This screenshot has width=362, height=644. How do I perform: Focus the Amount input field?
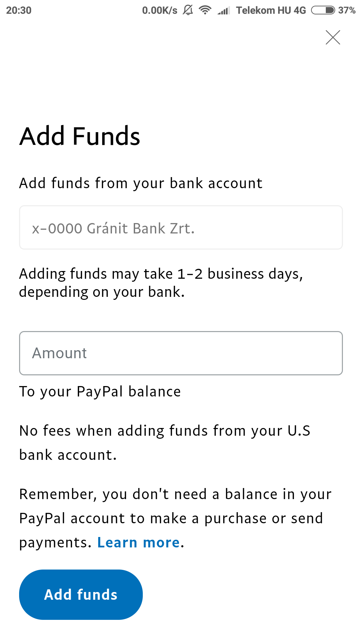181,353
